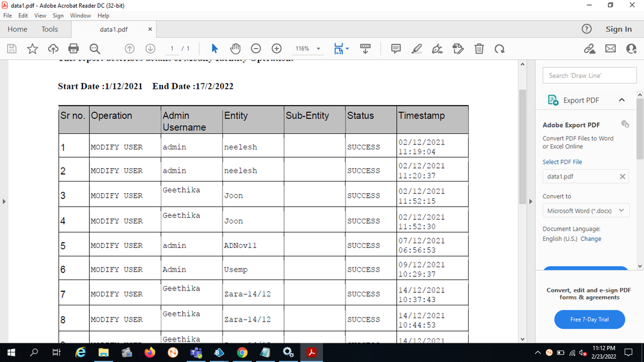Click the Sign In button
Image resolution: width=644 pixels, height=362 pixels.
[x=618, y=29]
